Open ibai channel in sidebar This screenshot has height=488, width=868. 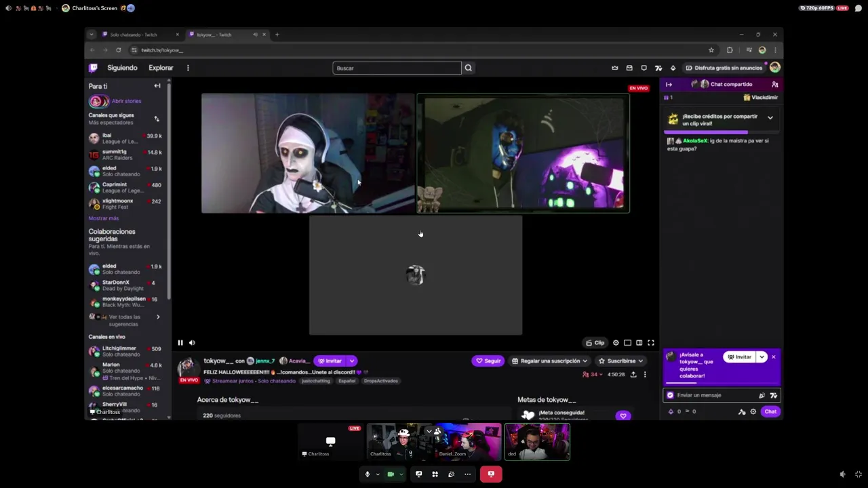click(x=125, y=138)
